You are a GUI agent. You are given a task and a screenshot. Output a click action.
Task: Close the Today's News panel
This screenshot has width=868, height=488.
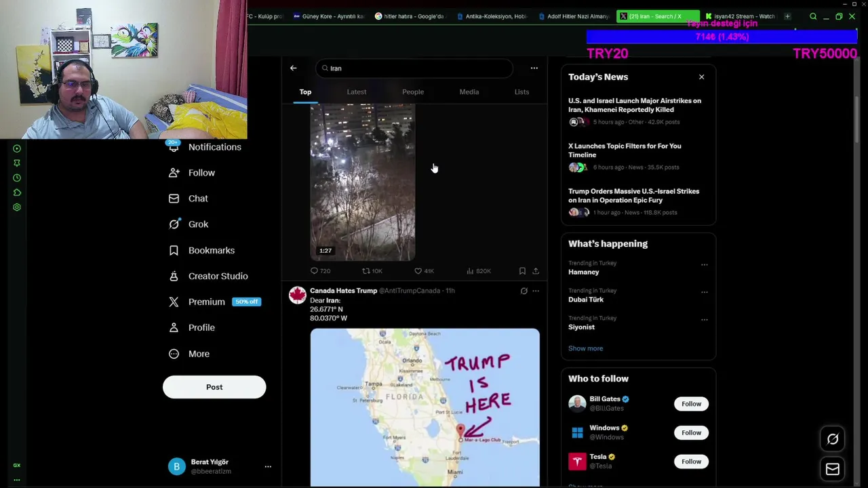click(702, 77)
